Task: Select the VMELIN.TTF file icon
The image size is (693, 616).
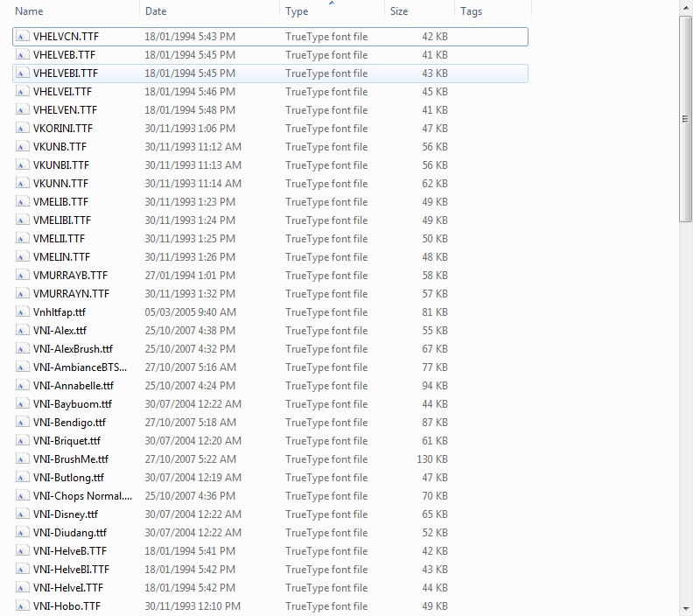Action: click(21, 256)
